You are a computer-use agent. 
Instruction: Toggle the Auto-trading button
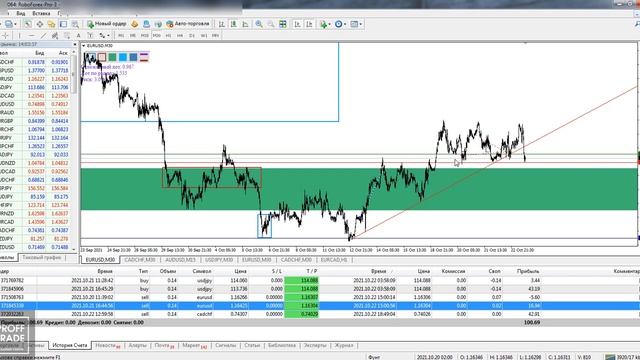click(x=188, y=24)
